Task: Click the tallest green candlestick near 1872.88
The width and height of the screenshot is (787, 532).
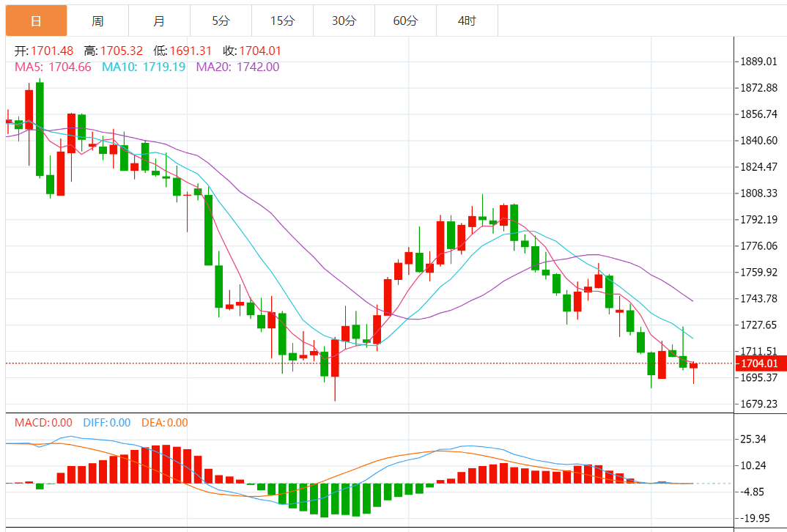Action: click(x=40, y=129)
